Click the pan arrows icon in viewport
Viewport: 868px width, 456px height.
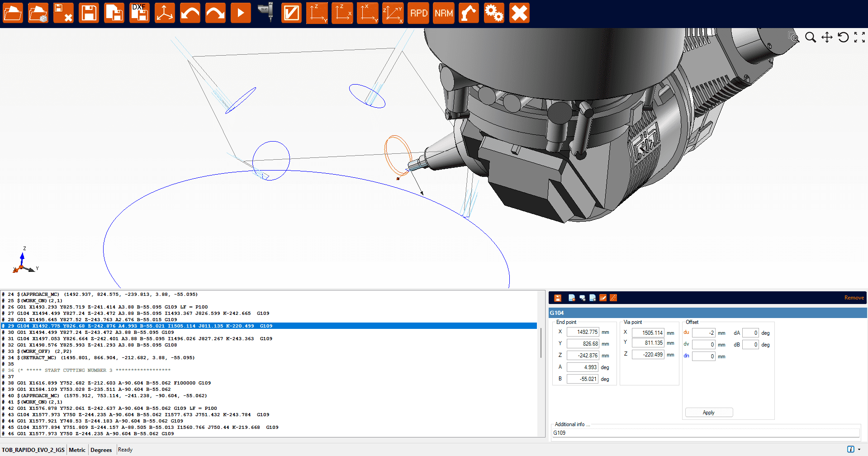tap(827, 38)
